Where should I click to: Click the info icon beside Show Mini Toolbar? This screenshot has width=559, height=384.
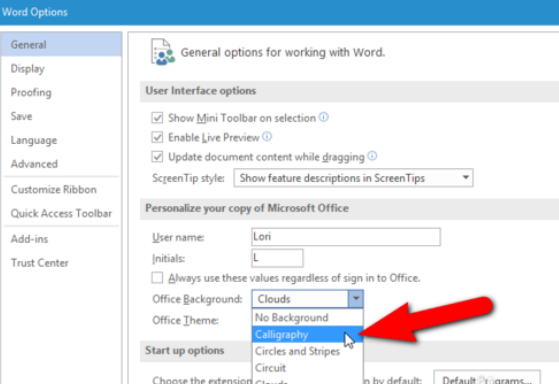323,117
